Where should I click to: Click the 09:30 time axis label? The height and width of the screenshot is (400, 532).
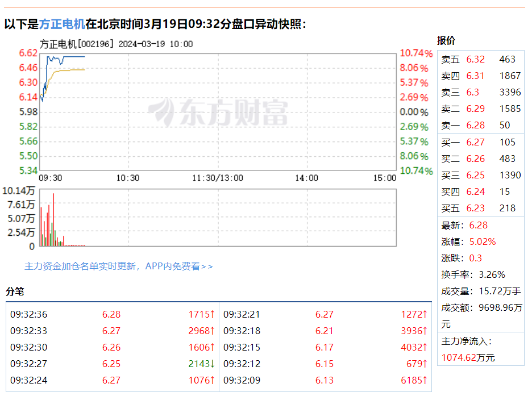coord(50,178)
